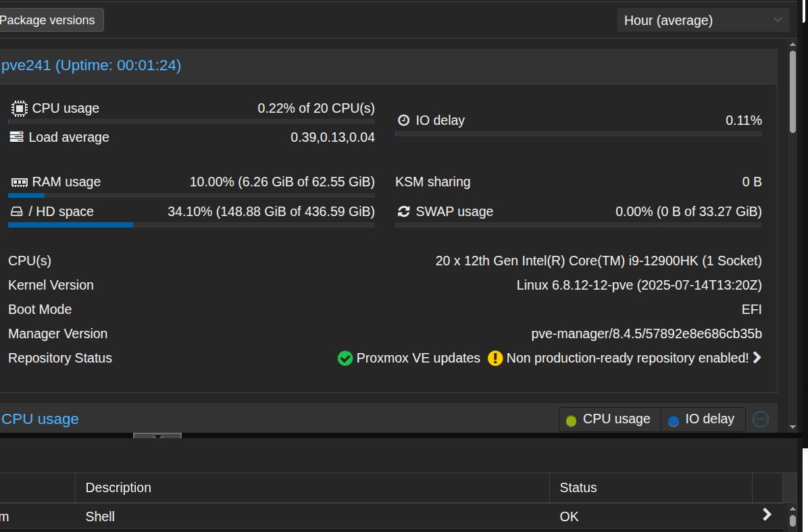Sort by the Description column header
808x532 pixels.
click(312, 487)
